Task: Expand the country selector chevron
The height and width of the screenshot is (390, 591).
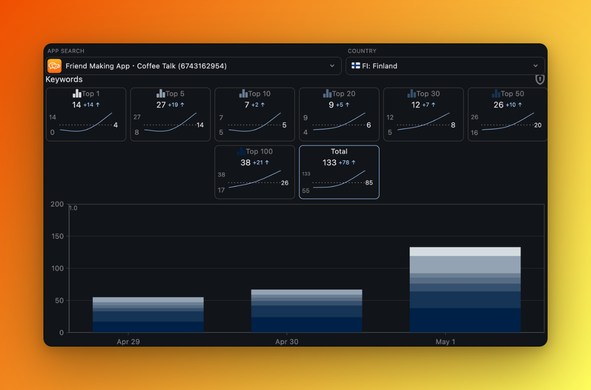Action: 535,66
